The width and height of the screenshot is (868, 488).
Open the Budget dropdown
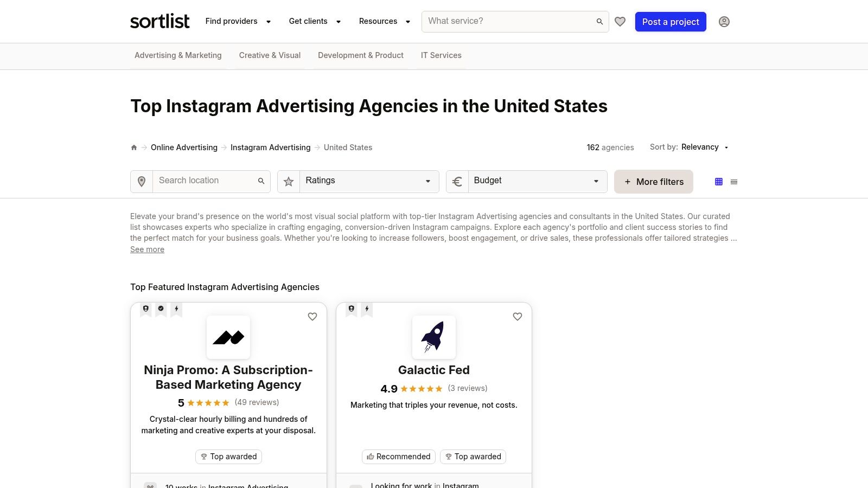tap(537, 181)
